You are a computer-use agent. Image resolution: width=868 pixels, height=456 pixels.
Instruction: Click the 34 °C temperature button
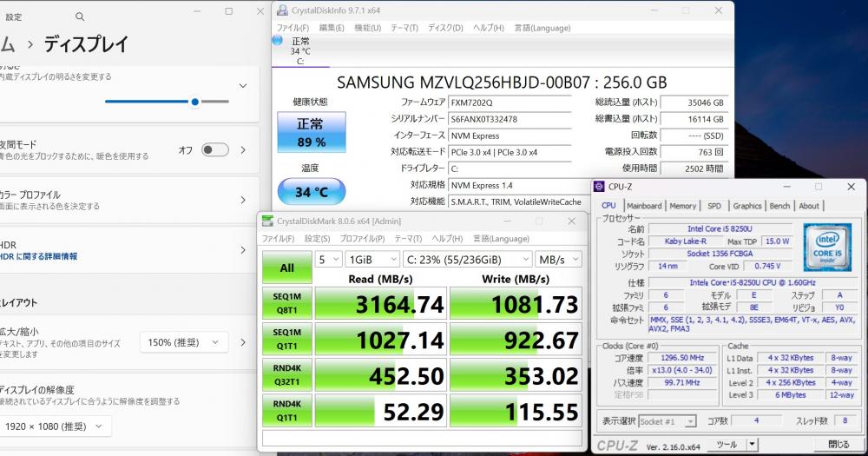click(311, 192)
